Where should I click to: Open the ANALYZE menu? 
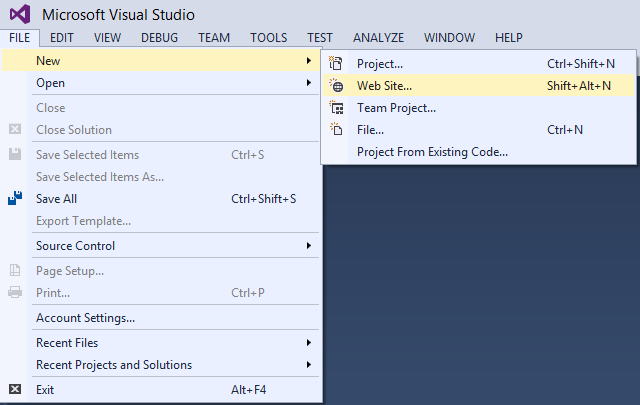point(378,38)
